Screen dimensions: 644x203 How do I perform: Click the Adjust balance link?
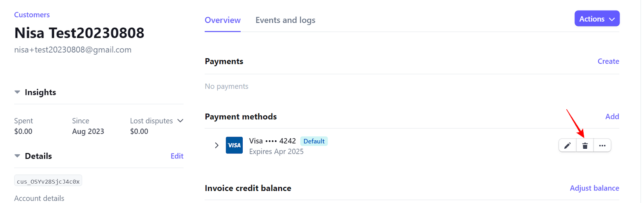tap(594, 188)
